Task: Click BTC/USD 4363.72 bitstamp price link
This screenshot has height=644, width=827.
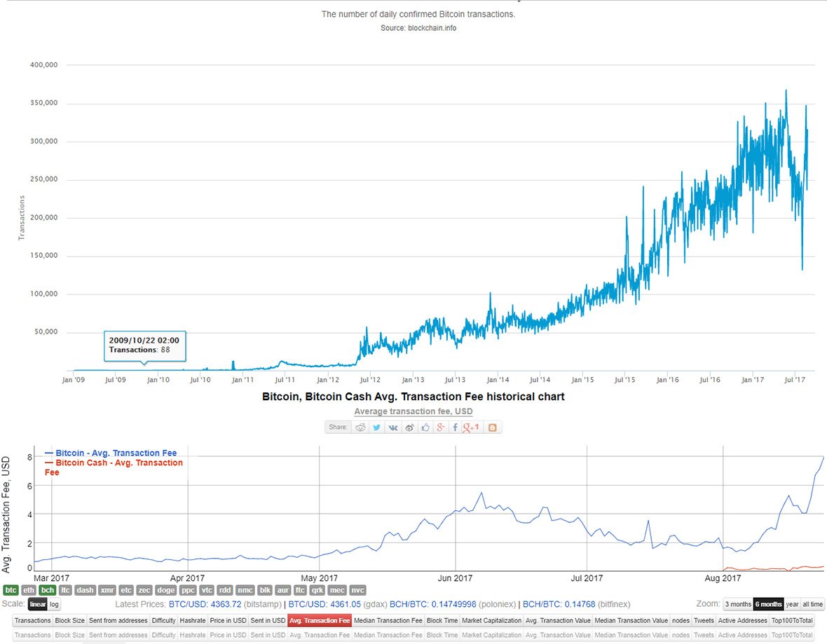Action: point(205,605)
